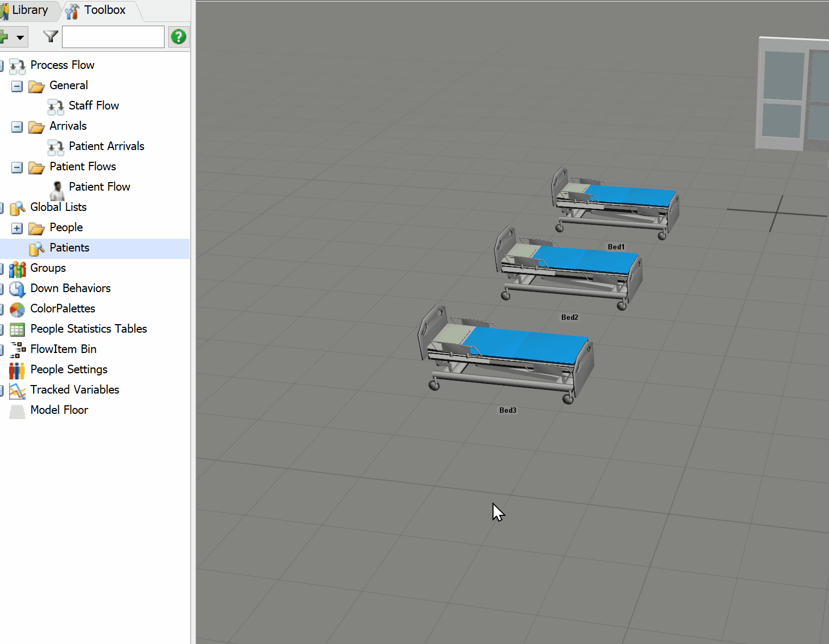Screen dimensions: 829x644
Task: Click the filter icon in the toolbar
Action: click(50, 36)
